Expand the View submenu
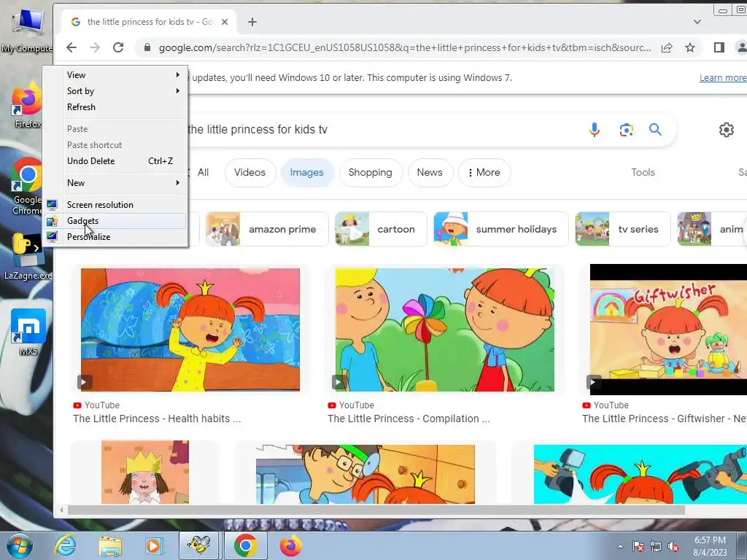Screen dimensions: 747x560 [115, 75]
